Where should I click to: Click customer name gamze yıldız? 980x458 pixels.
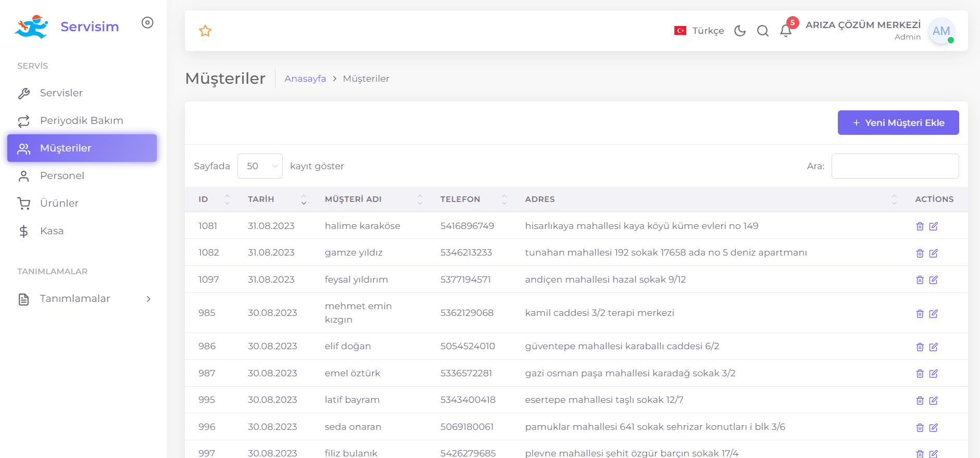tap(354, 252)
